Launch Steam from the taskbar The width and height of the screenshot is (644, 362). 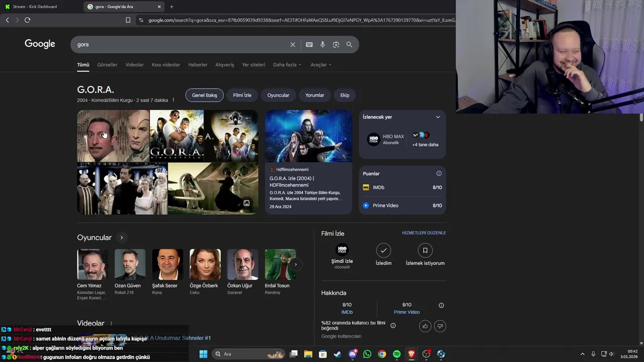(x=338, y=354)
